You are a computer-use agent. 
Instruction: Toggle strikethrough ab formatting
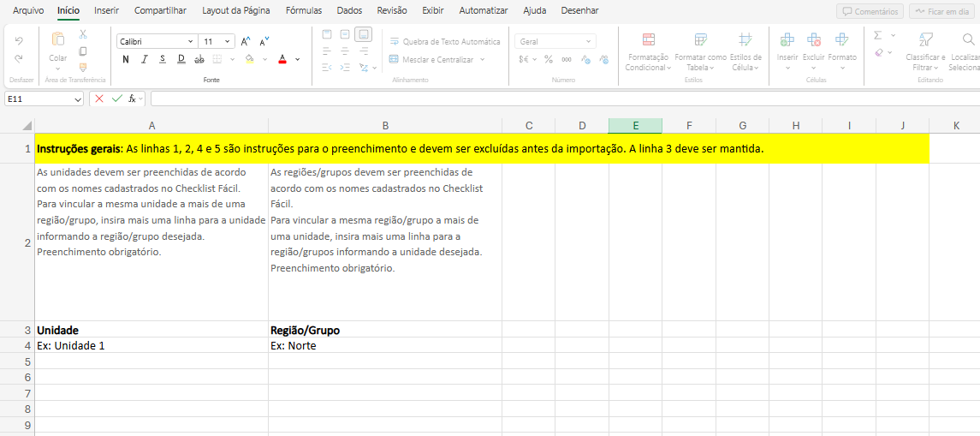(199, 59)
